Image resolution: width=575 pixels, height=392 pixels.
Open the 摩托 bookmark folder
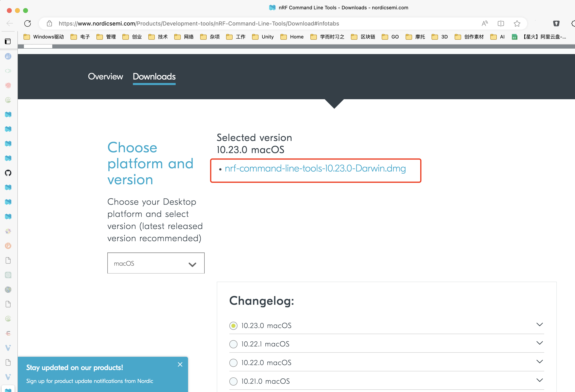415,37
